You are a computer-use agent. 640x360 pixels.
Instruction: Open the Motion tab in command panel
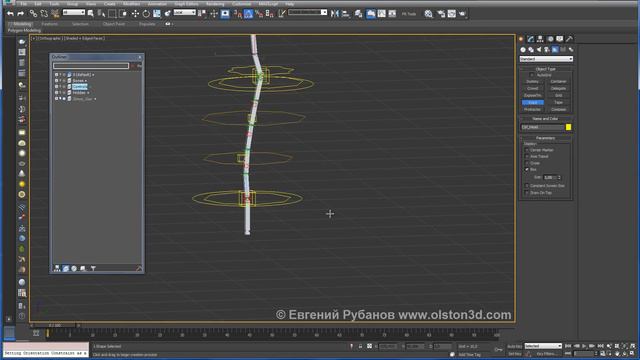pyautogui.click(x=550, y=39)
